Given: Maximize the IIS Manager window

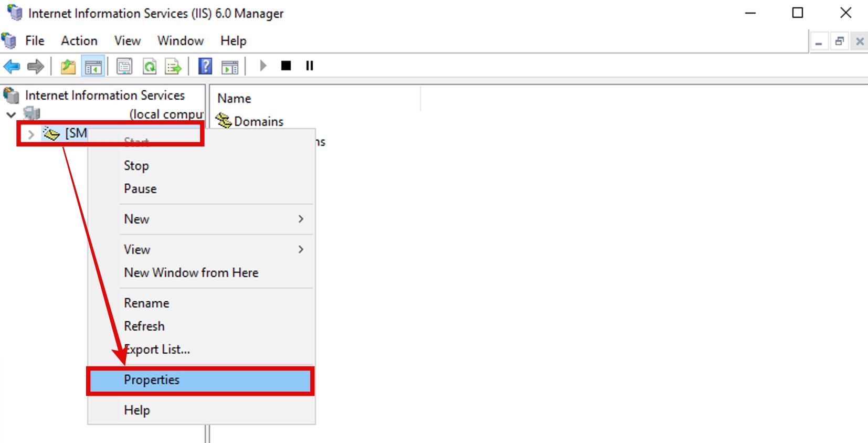Looking at the screenshot, I should click(x=798, y=13).
